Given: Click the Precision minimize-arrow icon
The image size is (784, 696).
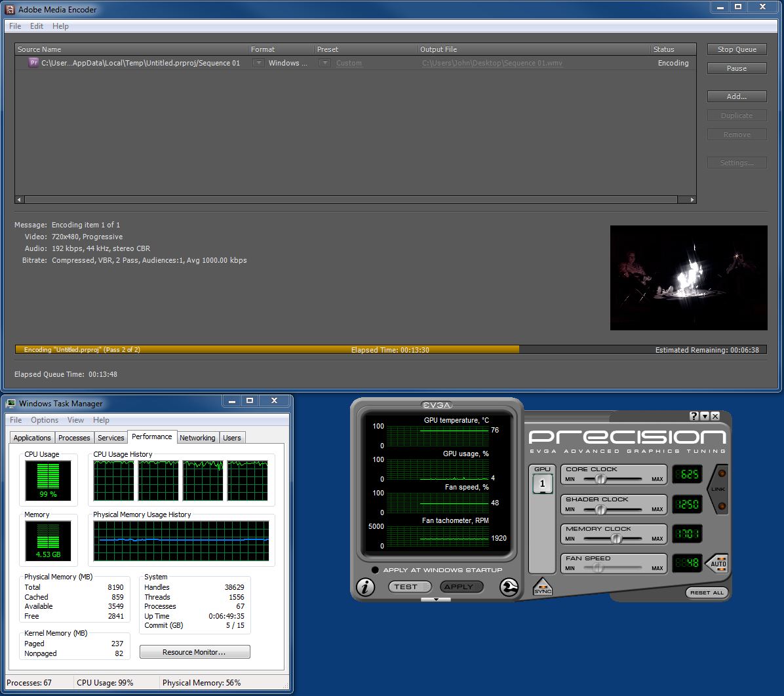Looking at the screenshot, I should coord(705,416).
